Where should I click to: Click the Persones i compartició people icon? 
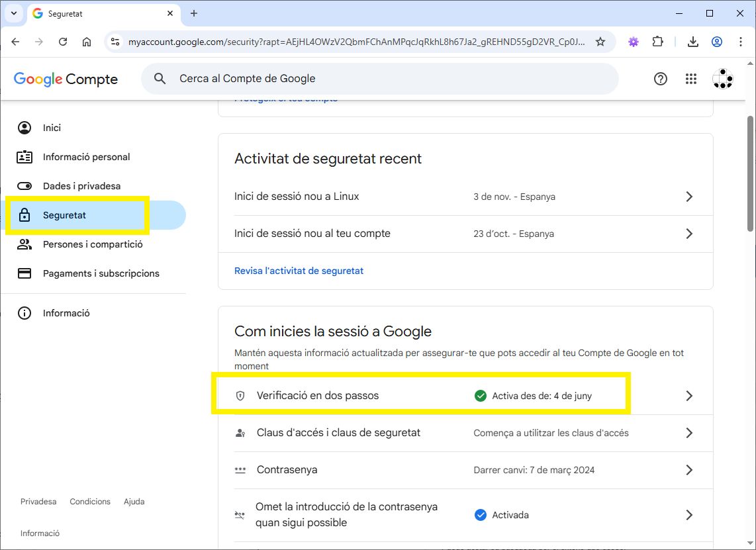(24, 244)
